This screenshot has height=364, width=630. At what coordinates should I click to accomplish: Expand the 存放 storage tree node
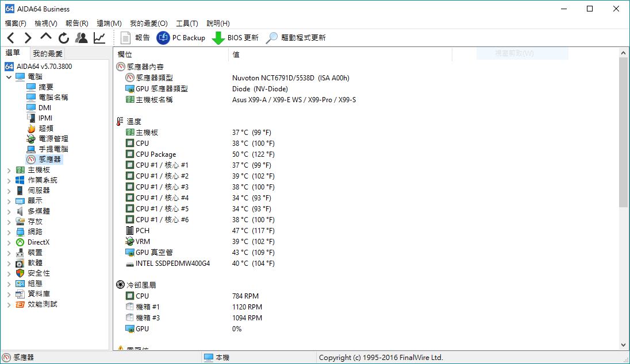pos(9,222)
